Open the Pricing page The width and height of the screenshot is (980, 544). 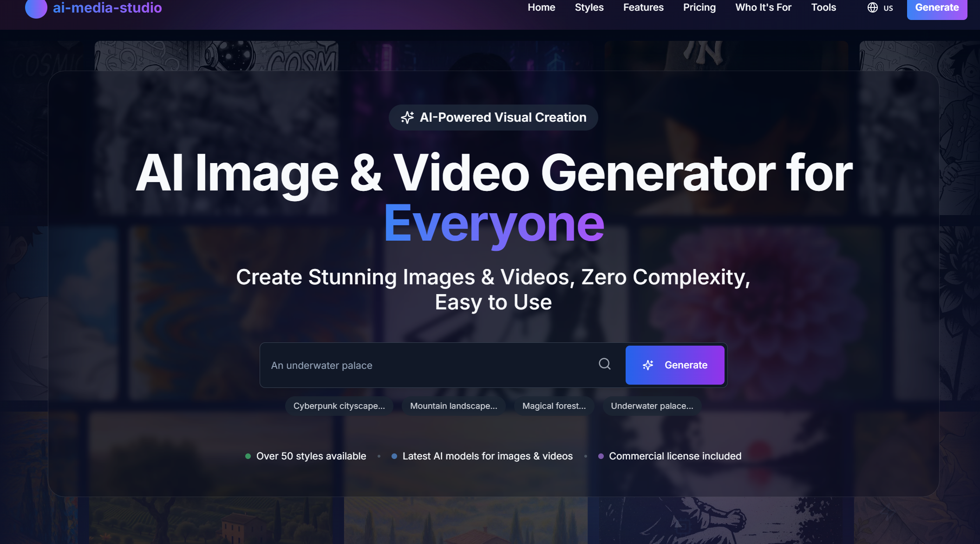click(699, 7)
